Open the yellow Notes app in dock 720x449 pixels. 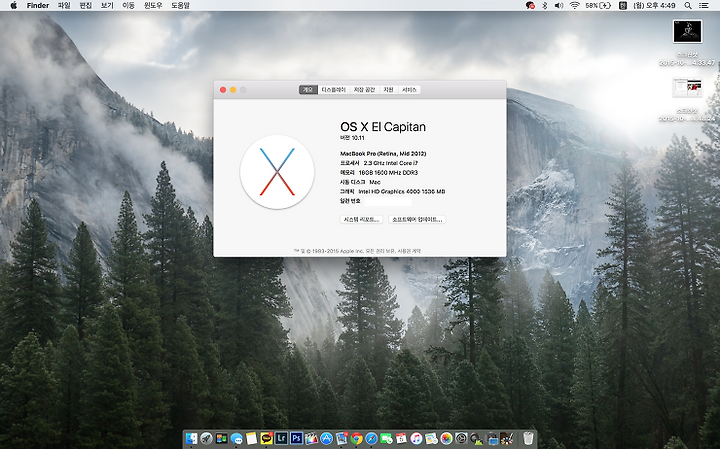click(251, 438)
